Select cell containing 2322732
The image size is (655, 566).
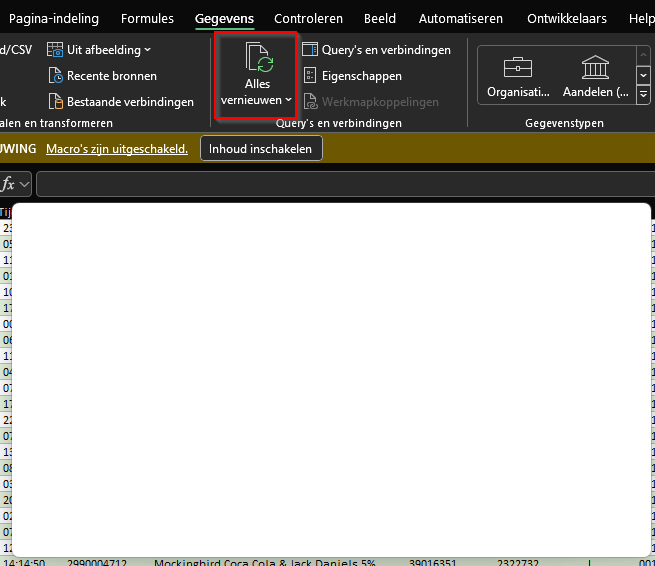click(518, 562)
